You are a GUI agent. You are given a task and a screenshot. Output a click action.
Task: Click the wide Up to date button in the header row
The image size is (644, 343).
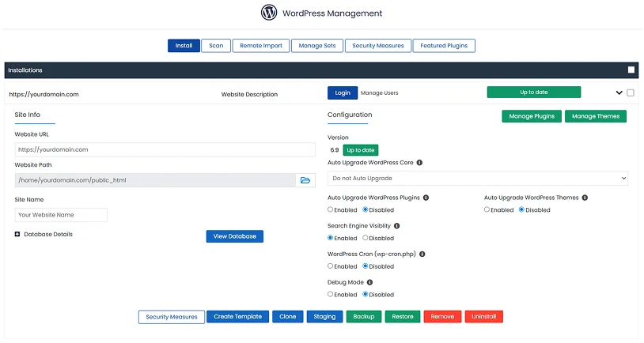coord(534,92)
